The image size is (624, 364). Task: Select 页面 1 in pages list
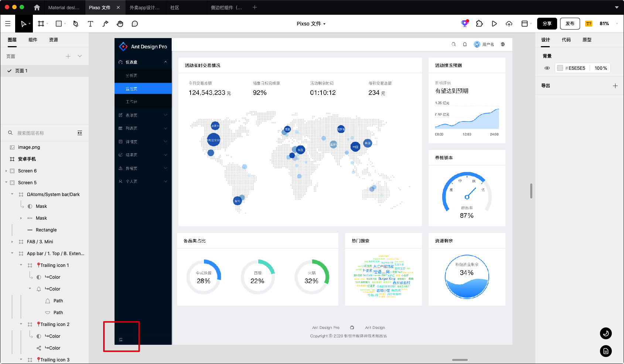44,71
